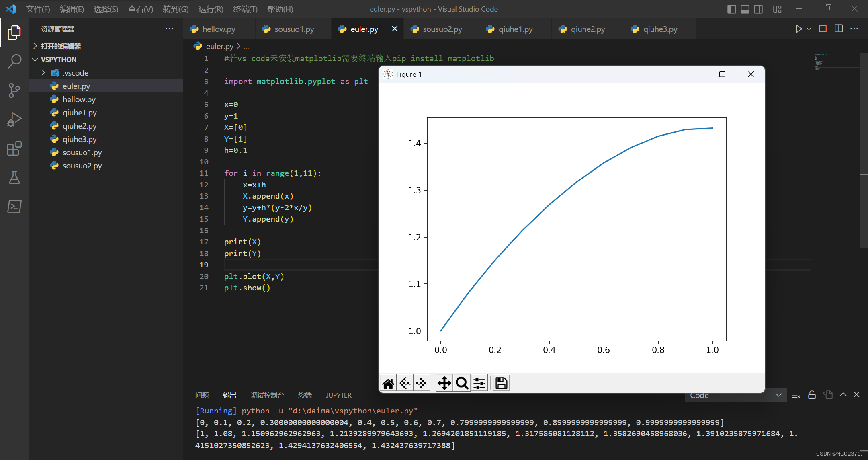Expand the open editors section

60,46
